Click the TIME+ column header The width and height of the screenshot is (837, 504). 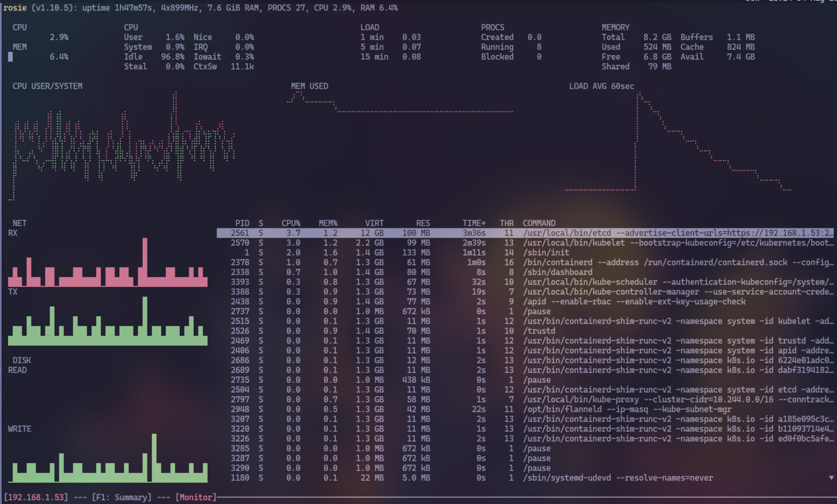tap(474, 223)
